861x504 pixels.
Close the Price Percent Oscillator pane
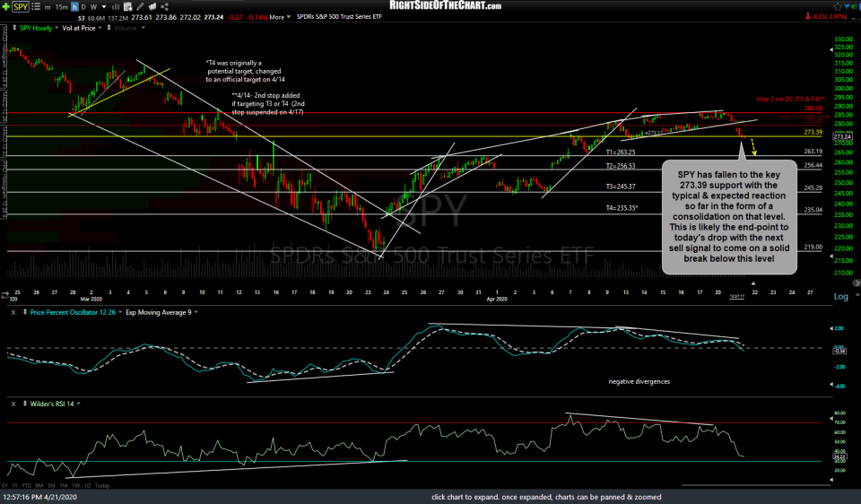point(13,312)
